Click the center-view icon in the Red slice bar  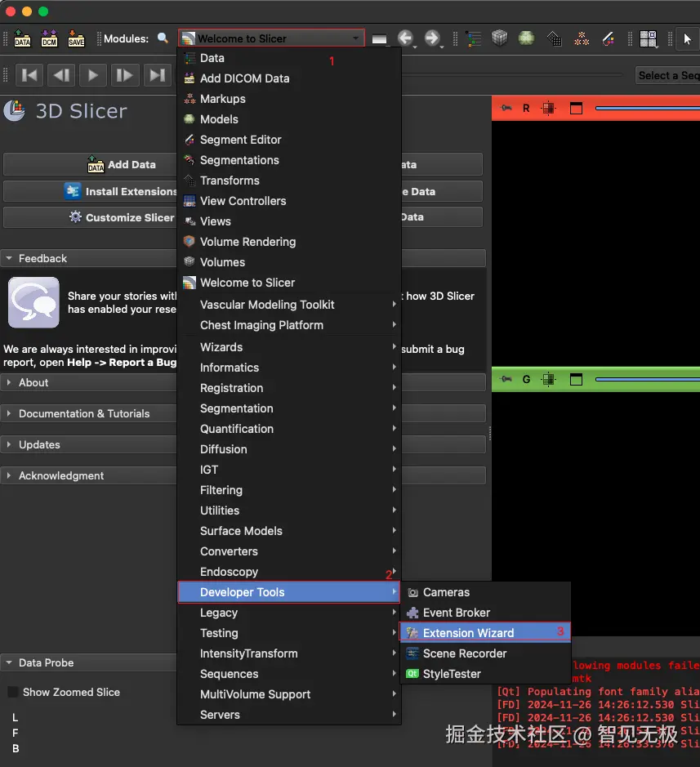pyautogui.click(x=547, y=108)
